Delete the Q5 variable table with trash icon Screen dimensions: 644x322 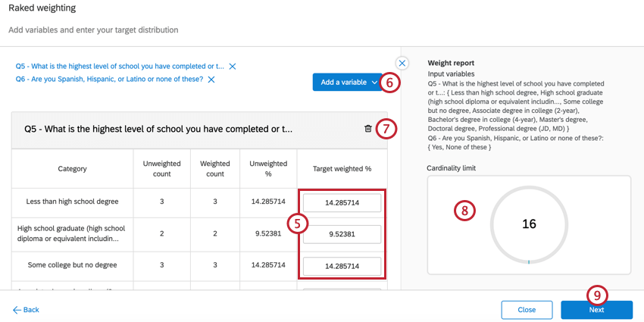coord(368,129)
